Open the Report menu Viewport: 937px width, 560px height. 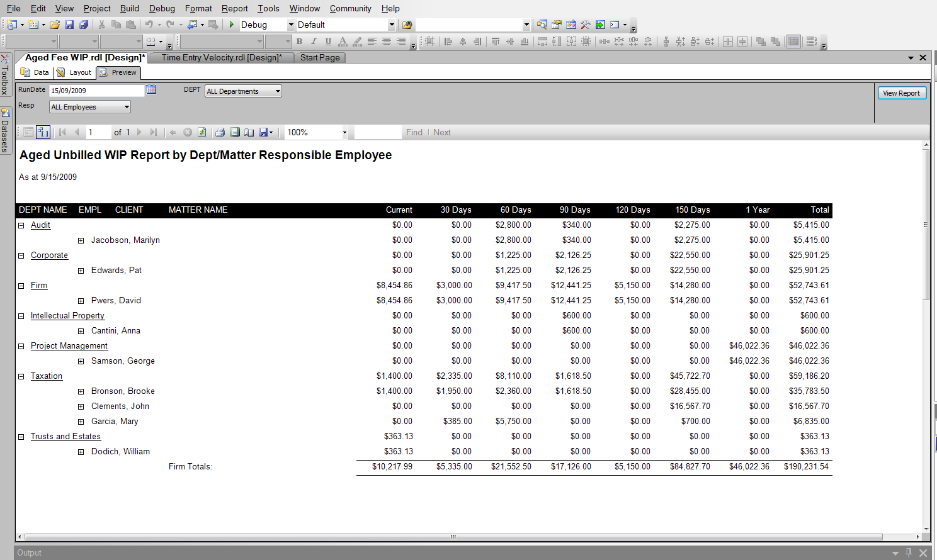pyautogui.click(x=234, y=8)
